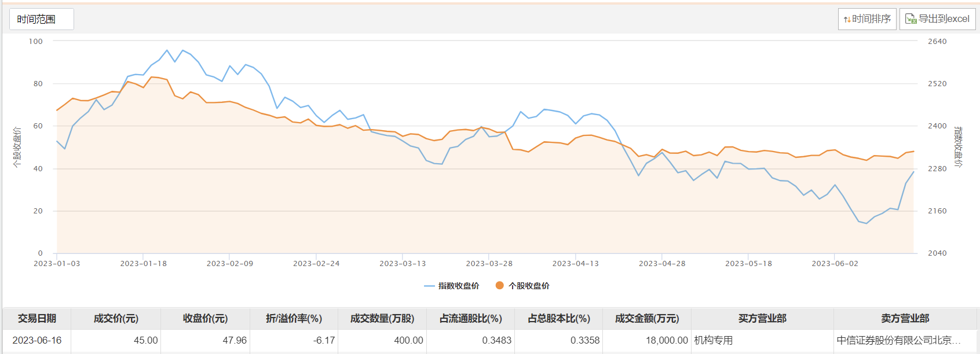Click the 2023-01-18 x-axis date label
Image resolution: width=980 pixels, height=354 pixels.
click(x=144, y=264)
